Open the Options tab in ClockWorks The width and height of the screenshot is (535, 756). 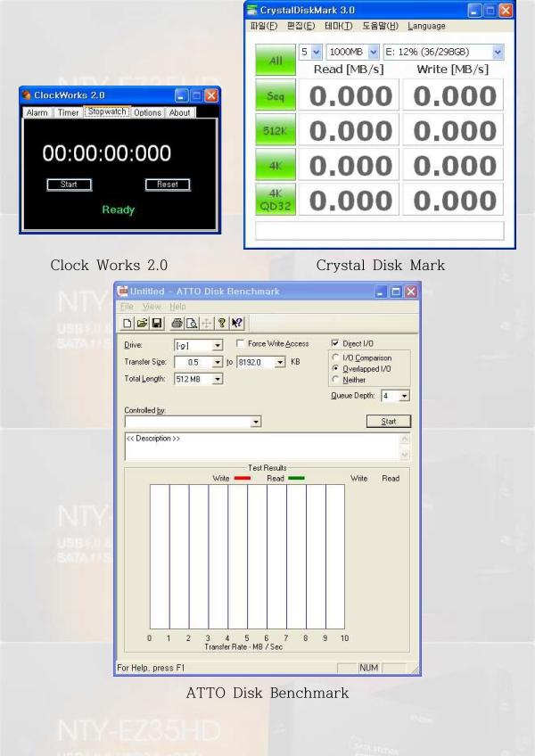tap(148, 112)
